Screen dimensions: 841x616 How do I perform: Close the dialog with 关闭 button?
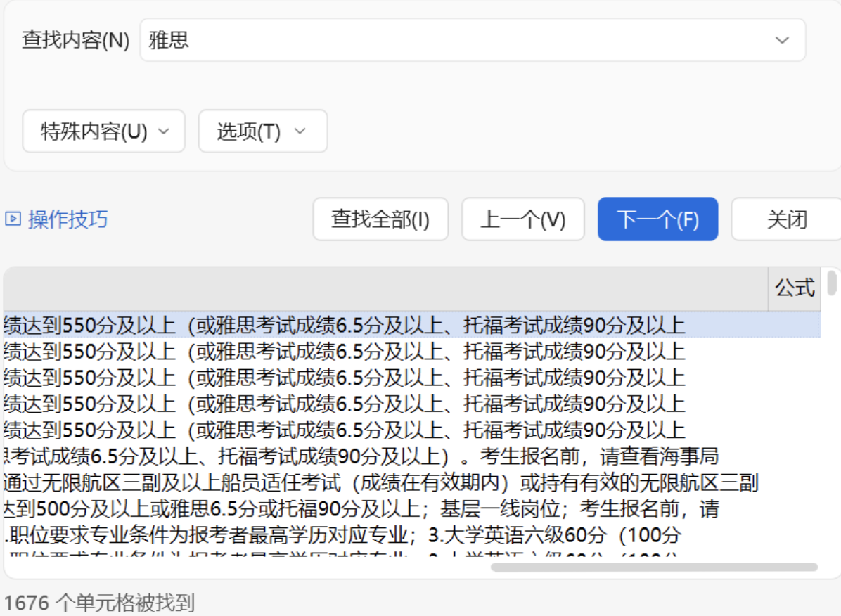pos(786,219)
